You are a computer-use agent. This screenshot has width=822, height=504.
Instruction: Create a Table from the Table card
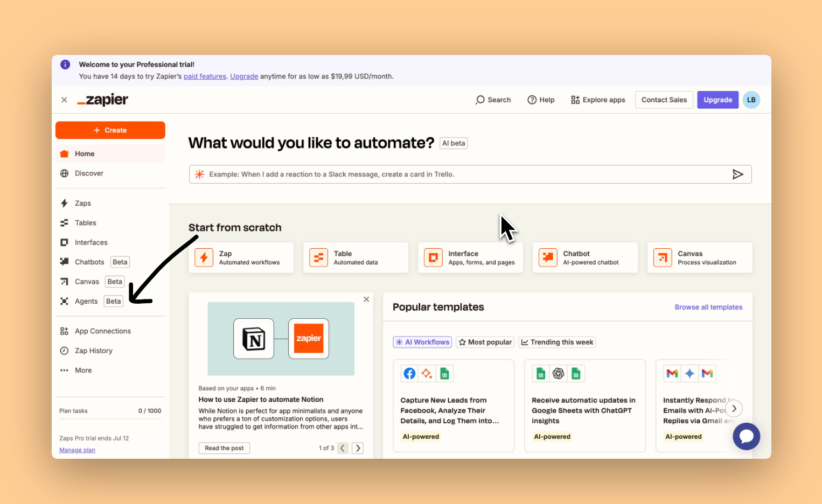(x=356, y=257)
